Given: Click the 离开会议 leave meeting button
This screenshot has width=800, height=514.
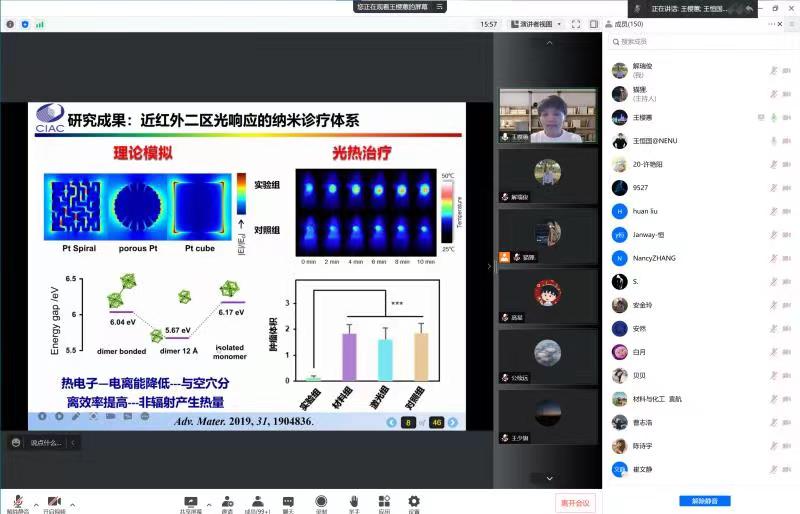Looking at the screenshot, I should click(575, 502).
